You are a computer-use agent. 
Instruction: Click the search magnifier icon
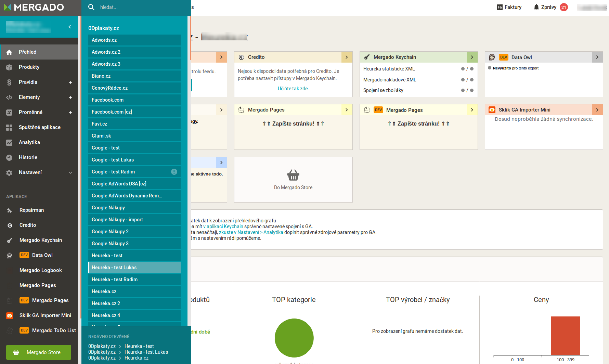(91, 7)
